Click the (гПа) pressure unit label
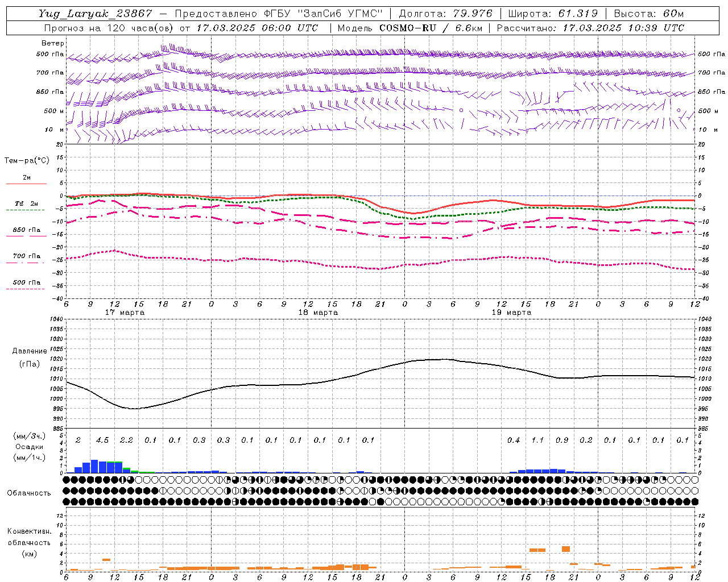The height and width of the screenshot is (582, 728). pyautogui.click(x=30, y=364)
